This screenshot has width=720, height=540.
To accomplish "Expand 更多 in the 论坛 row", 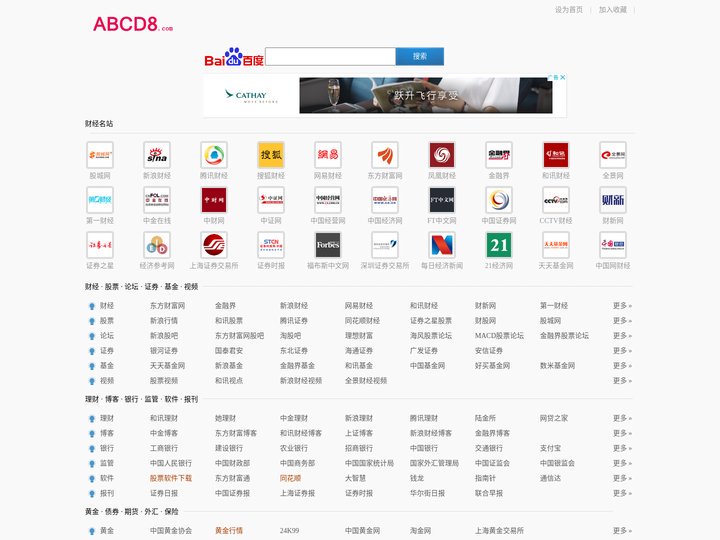I will tap(622, 336).
